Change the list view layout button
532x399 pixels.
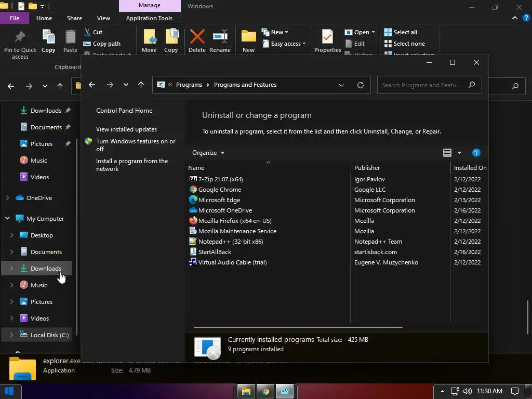click(x=447, y=153)
